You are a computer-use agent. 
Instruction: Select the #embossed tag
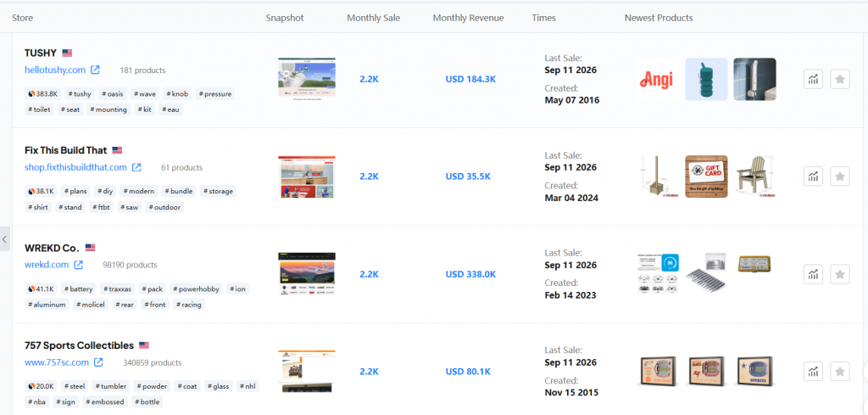(106, 402)
